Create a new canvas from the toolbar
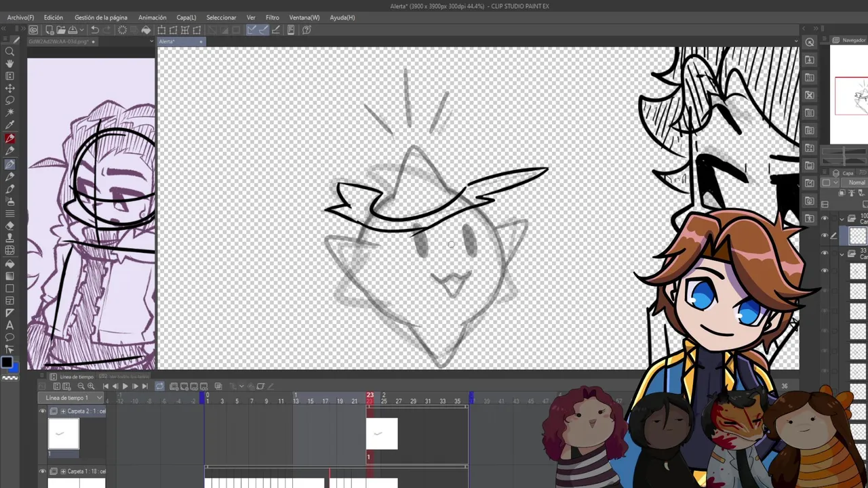This screenshot has width=868, height=488. (50, 30)
